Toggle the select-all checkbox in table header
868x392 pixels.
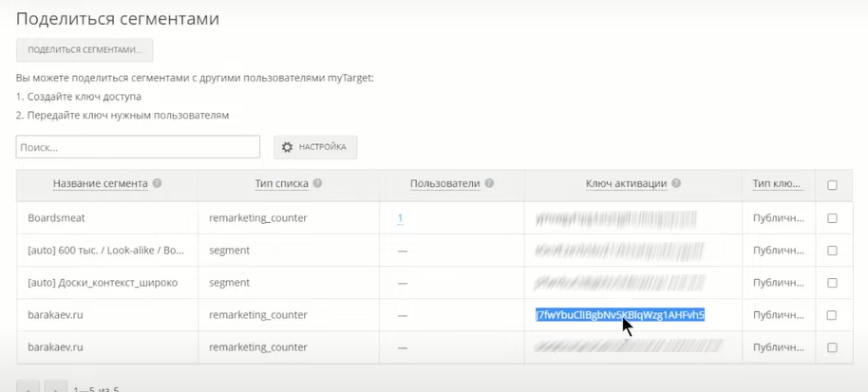click(832, 185)
